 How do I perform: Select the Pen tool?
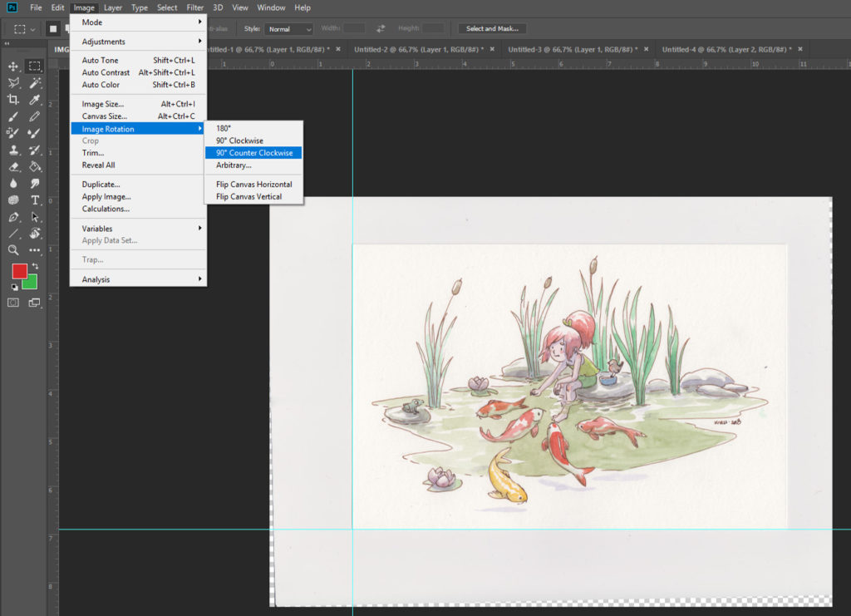coord(13,217)
